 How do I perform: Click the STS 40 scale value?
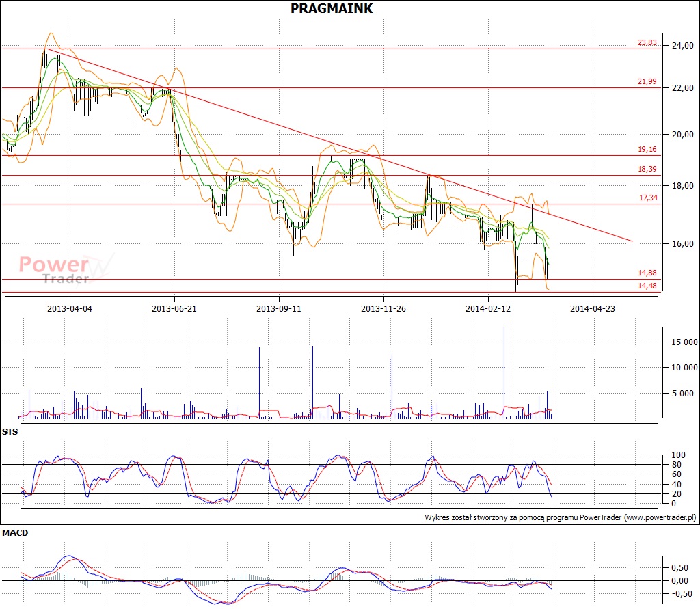(677, 485)
